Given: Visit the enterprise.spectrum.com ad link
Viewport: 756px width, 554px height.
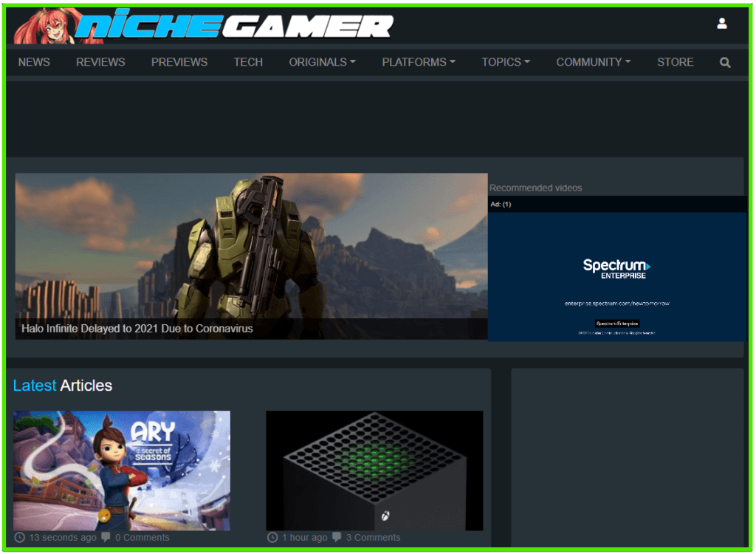Looking at the screenshot, I should pos(616,304).
